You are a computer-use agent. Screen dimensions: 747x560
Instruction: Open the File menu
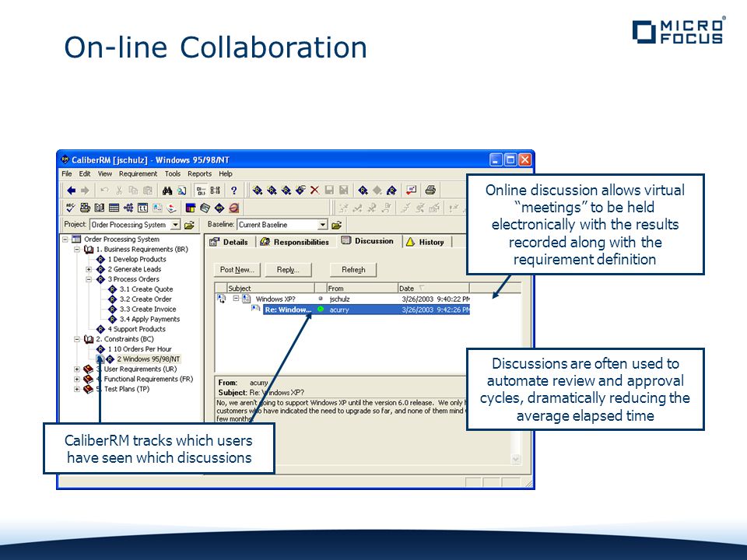67,173
